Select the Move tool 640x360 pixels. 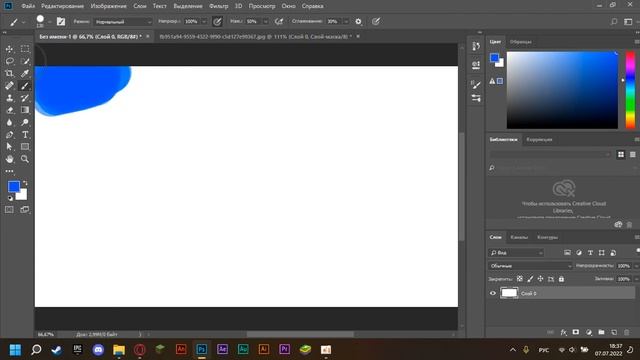(x=9, y=49)
